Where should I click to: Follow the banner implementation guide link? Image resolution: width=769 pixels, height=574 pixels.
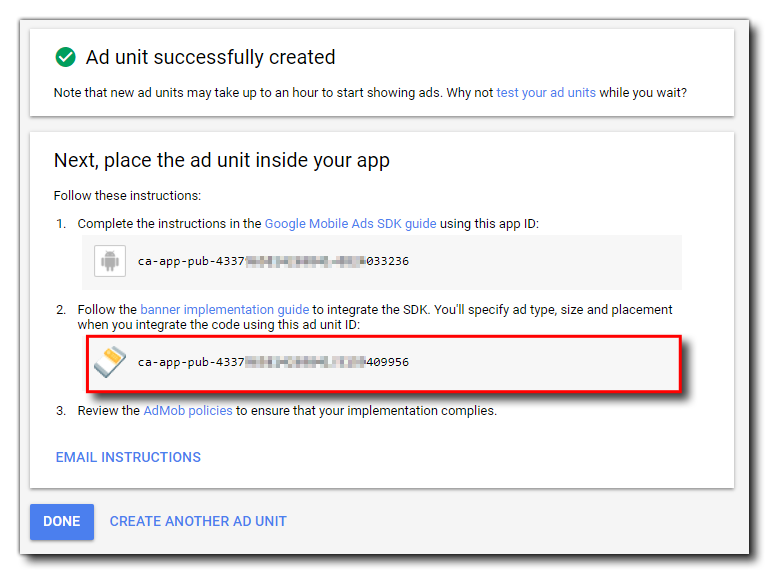225,310
